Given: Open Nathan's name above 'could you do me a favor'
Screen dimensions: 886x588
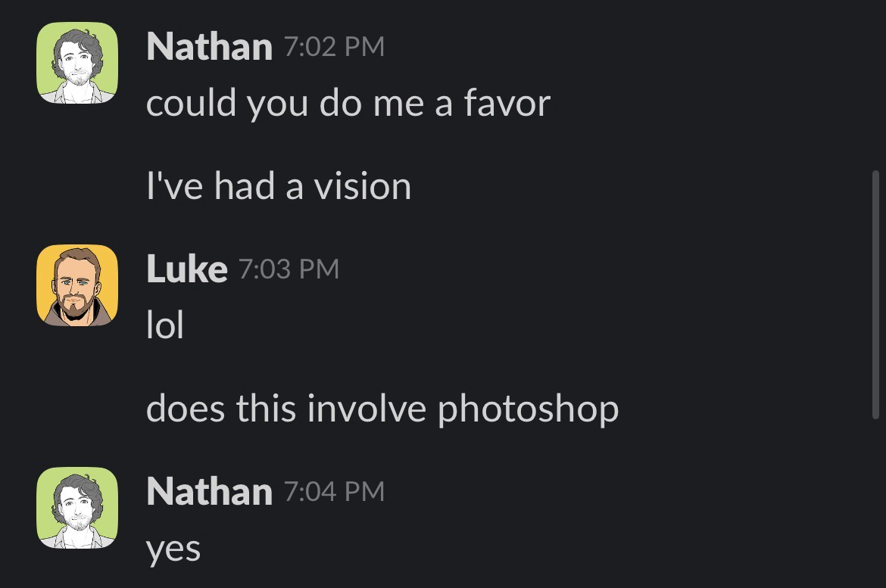Looking at the screenshot, I should (209, 47).
